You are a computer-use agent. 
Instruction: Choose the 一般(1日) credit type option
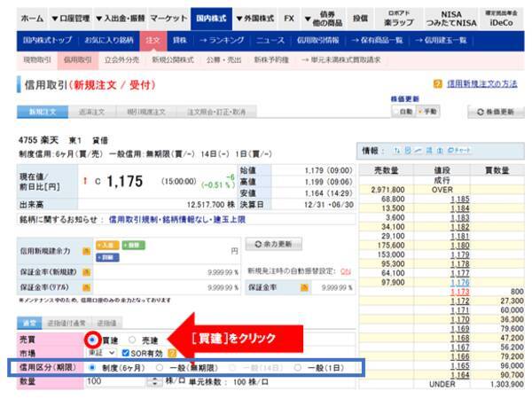click(x=298, y=367)
